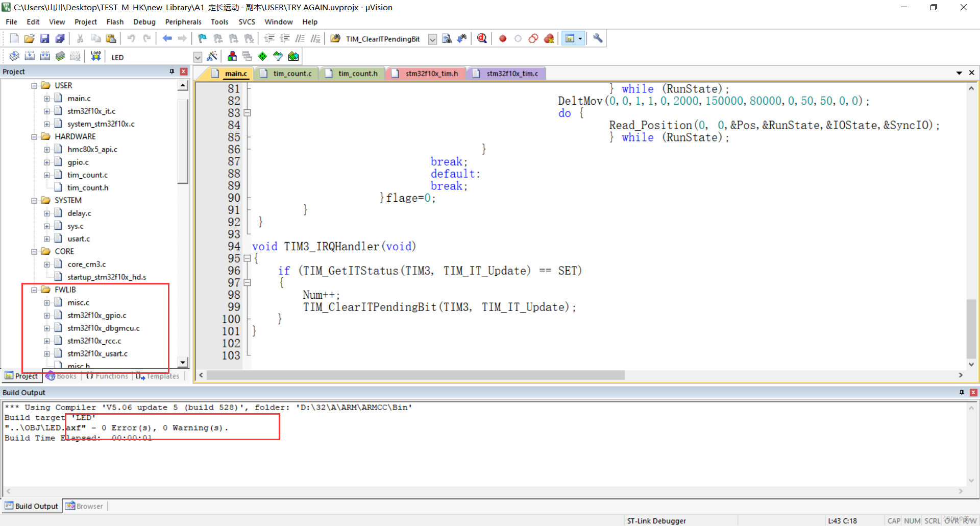Collapse code block at line 83
980x526 pixels.
click(x=247, y=112)
